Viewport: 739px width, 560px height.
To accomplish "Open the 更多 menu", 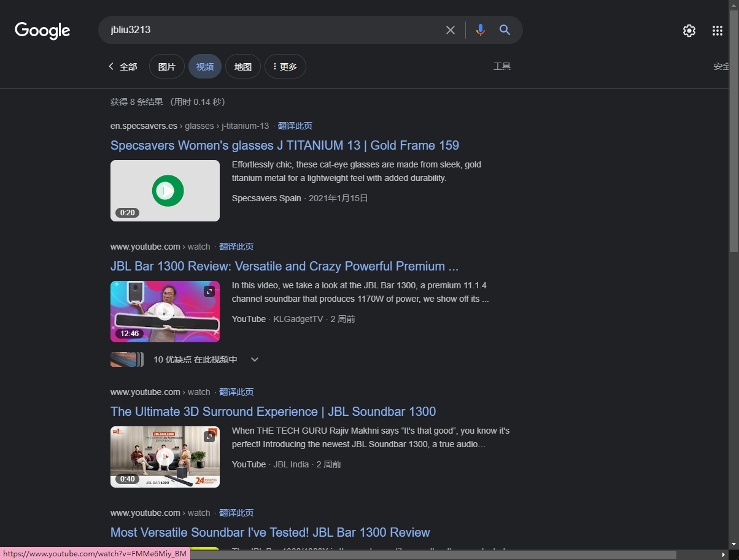I will 285,67.
